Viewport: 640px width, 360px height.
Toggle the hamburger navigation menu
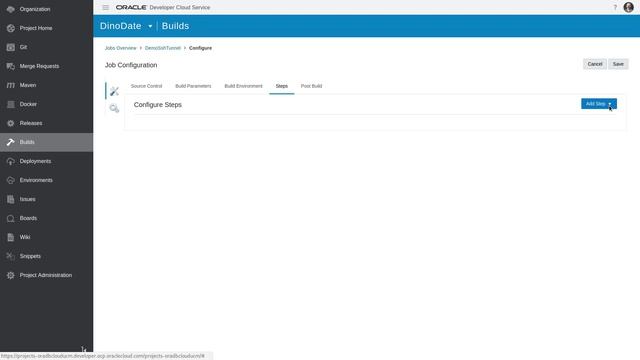(x=106, y=7)
